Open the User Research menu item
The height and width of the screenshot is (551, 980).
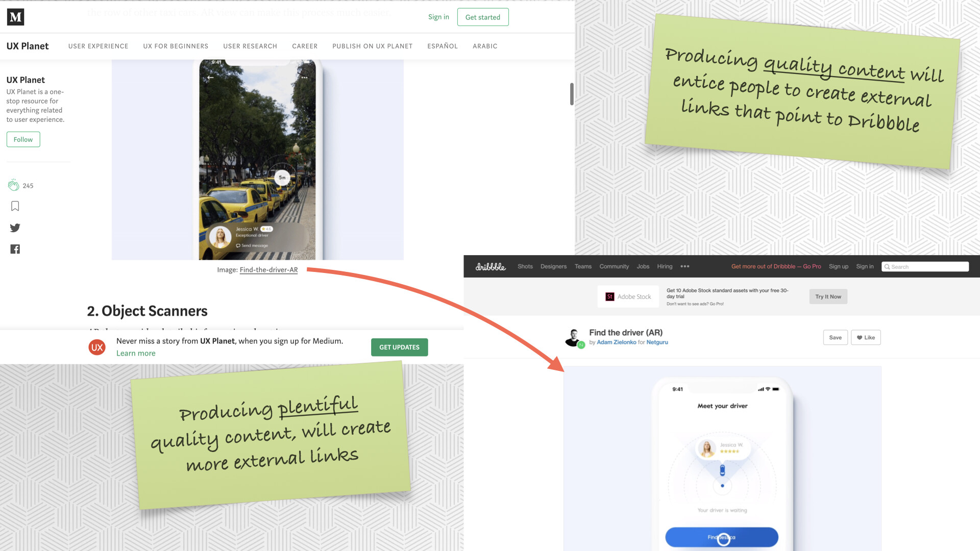[250, 46]
